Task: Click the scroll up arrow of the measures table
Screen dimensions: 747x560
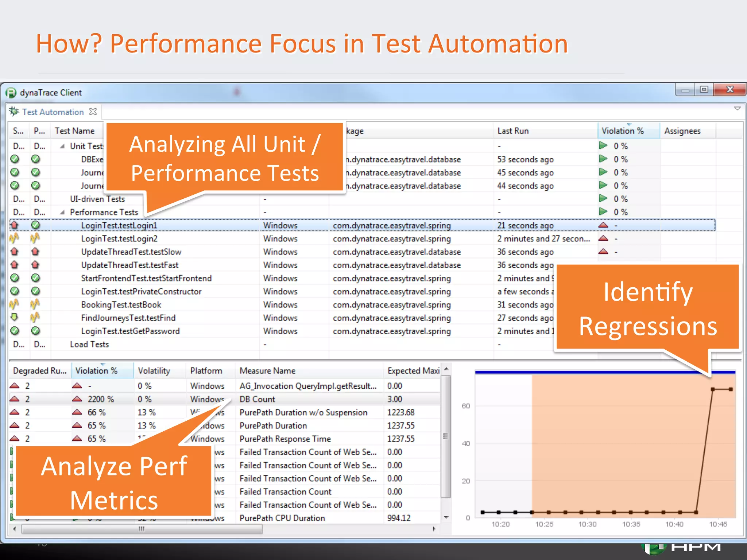Action: point(446,369)
